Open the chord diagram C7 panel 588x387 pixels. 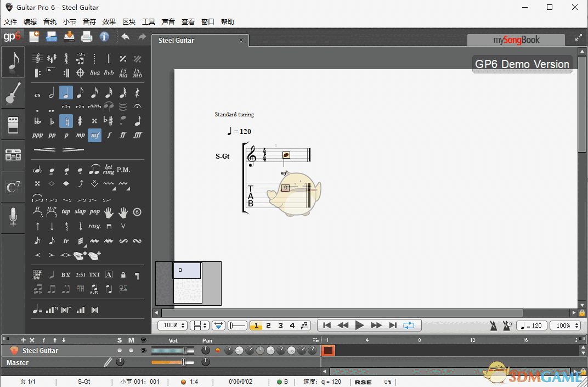(13, 187)
